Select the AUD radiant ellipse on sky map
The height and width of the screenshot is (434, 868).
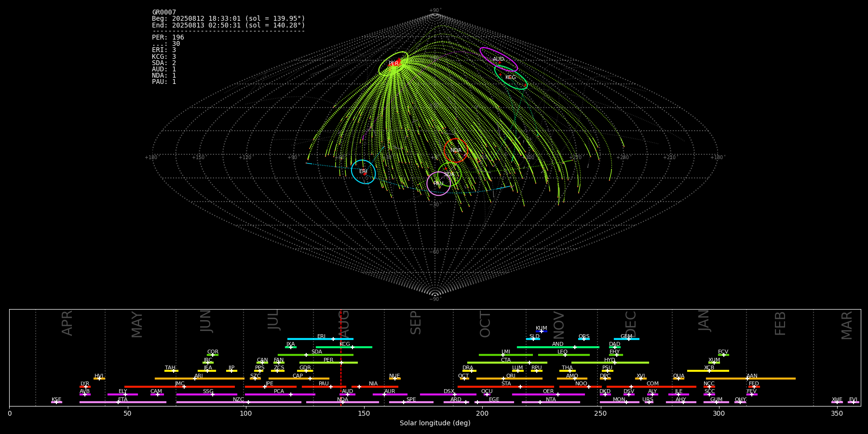(499, 59)
